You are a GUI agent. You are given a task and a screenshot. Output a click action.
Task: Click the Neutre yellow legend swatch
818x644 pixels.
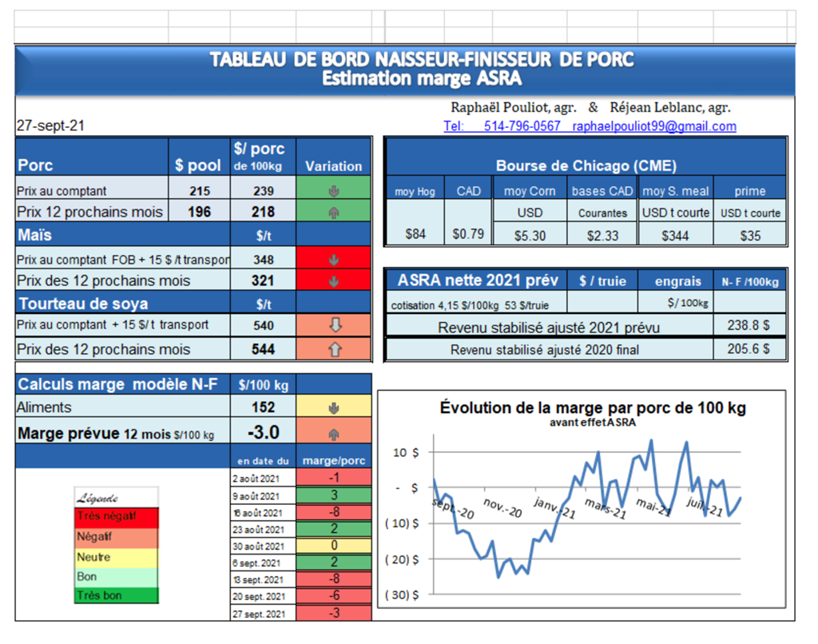click(117, 557)
